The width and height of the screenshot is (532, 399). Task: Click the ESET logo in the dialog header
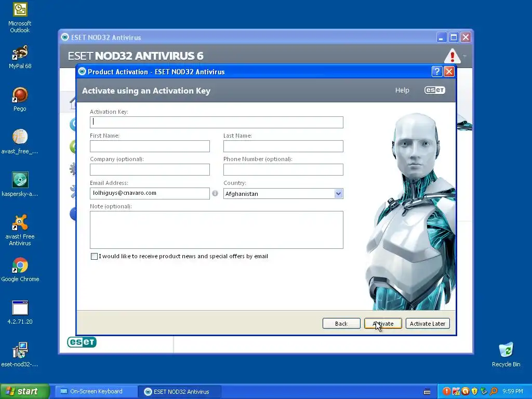[435, 90]
